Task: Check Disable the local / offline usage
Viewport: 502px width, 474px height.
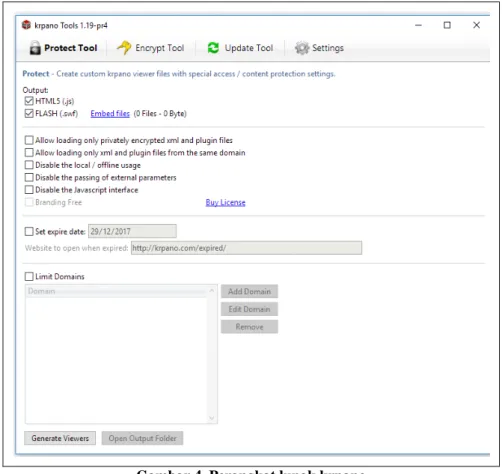Action: 29,165
